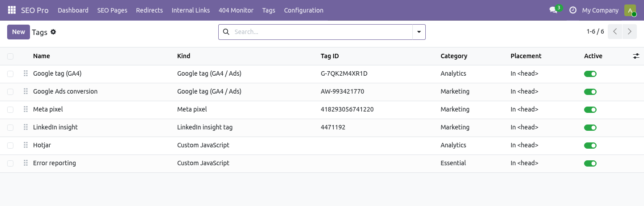The height and width of the screenshot is (206, 644).
Task: Click the New button
Action: (x=18, y=32)
